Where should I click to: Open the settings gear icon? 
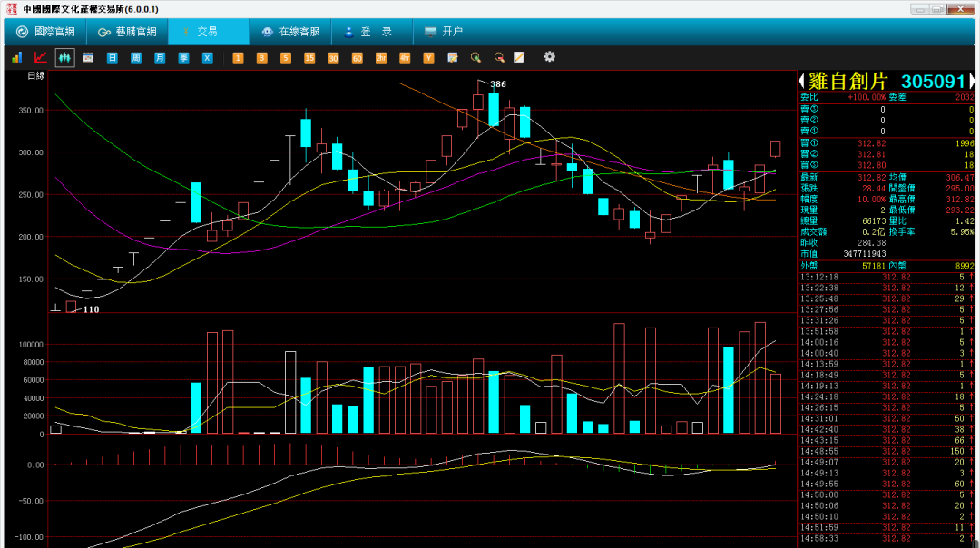(x=549, y=57)
